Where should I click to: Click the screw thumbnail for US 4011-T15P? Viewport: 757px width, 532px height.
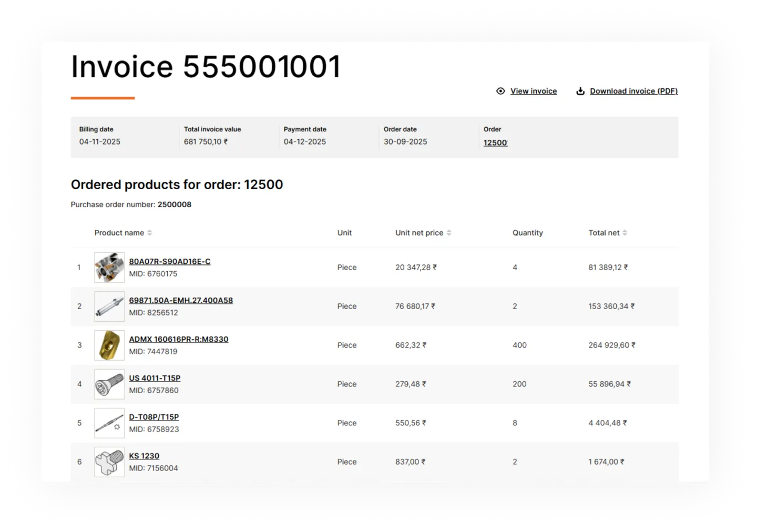109,384
